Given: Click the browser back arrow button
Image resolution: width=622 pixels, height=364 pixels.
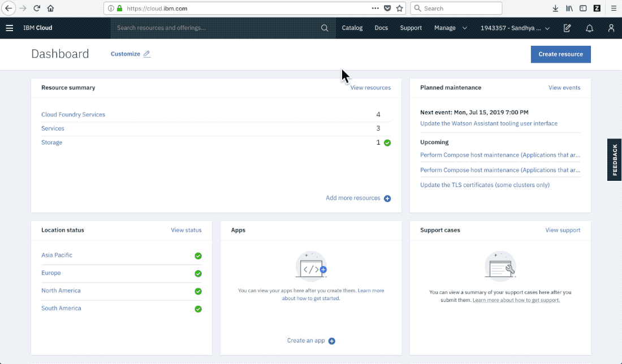Looking at the screenshot, I should click(8, 8).
